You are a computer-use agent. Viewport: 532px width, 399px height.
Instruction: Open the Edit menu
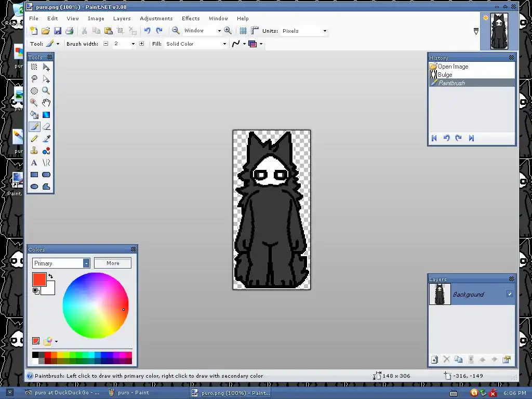point(52,18)
